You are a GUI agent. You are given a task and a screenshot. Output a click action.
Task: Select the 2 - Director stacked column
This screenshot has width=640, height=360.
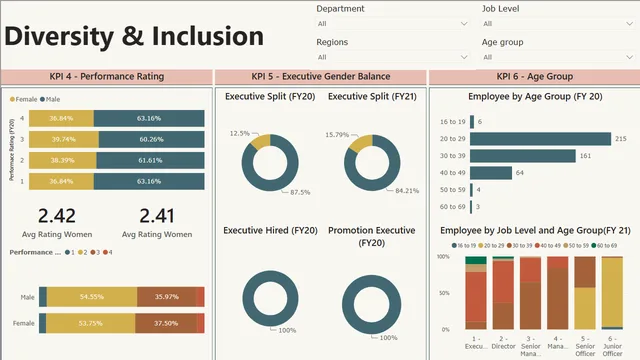[503, 293]
